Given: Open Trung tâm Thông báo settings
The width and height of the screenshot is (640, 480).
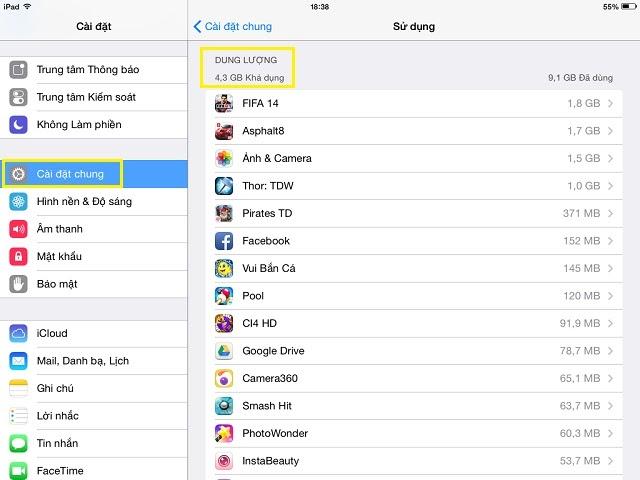Looking at the screenshot, I should tap(94, 70).
